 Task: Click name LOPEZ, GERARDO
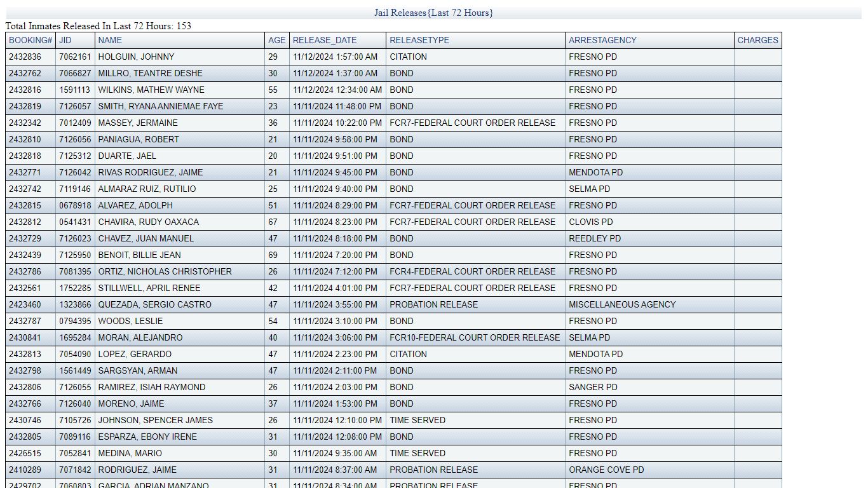pos(135,354)
